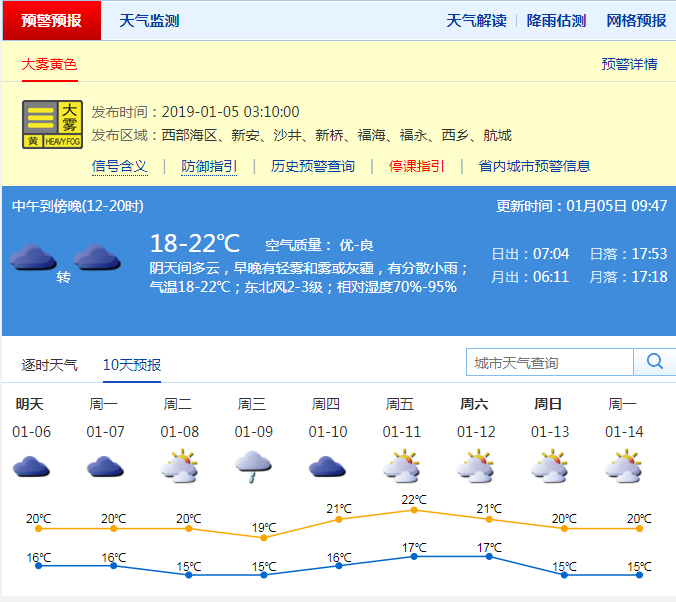Click the search magnifier button

coord(655,362)
